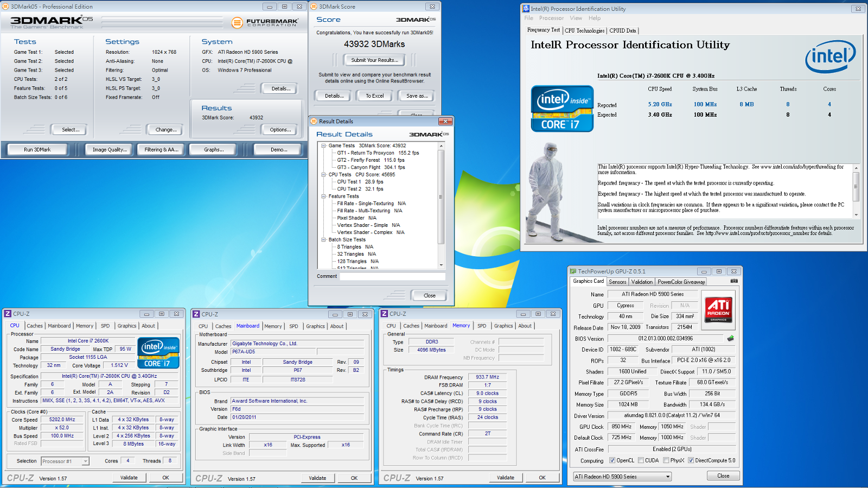Click the ATI Radeon logo in GPU-Z

coord(718,309)
